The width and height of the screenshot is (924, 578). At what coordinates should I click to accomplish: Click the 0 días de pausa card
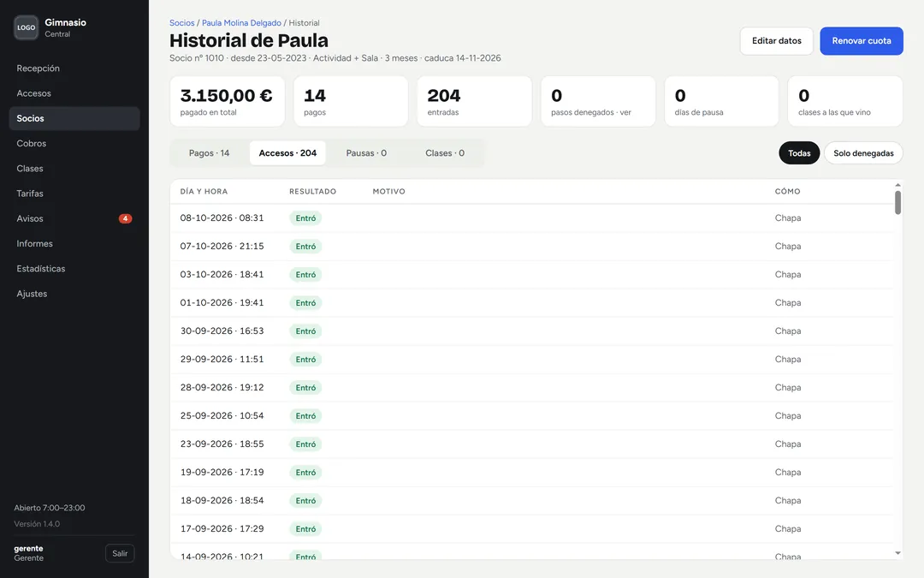tap(721, 101)
